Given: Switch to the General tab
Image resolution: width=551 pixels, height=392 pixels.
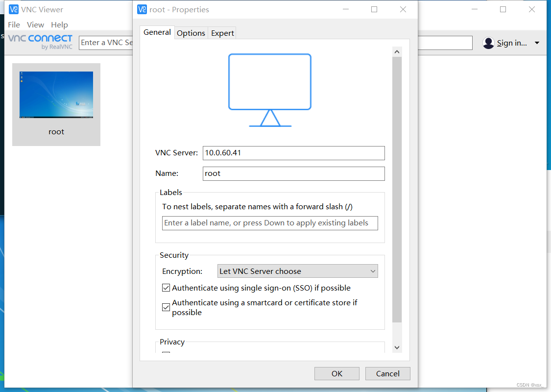Looking at the screenshot, I should [157, 32].
